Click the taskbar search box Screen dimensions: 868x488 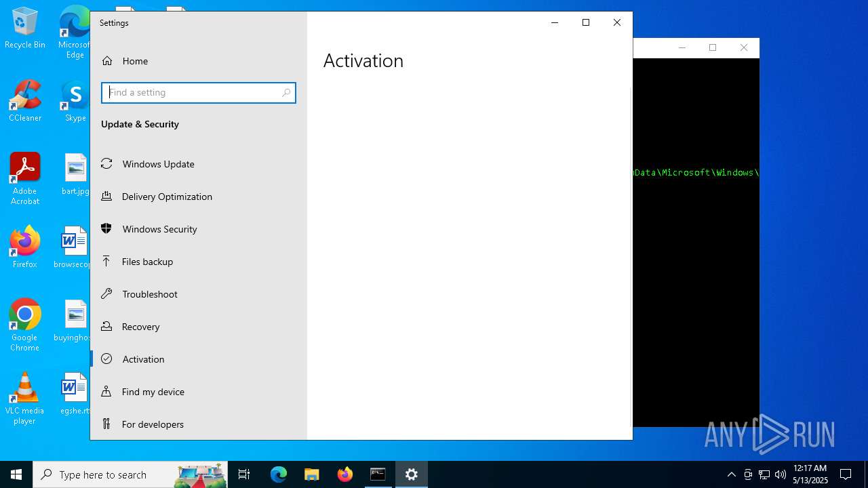130,474
